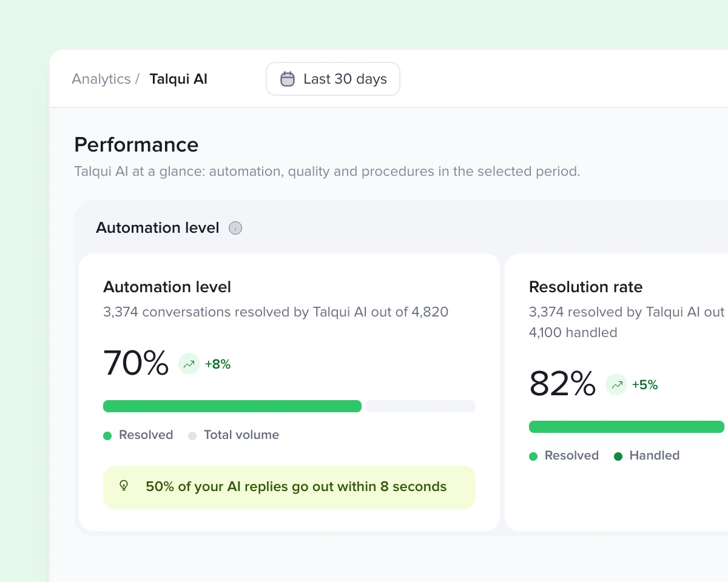Click the Handled legend label
The width and height of the screenshot is (728, 582).
pos(655,456)
